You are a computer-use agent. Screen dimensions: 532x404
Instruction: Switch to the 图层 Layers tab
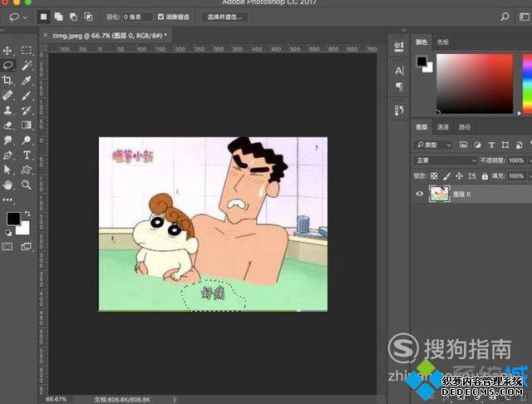pos(421,127)
